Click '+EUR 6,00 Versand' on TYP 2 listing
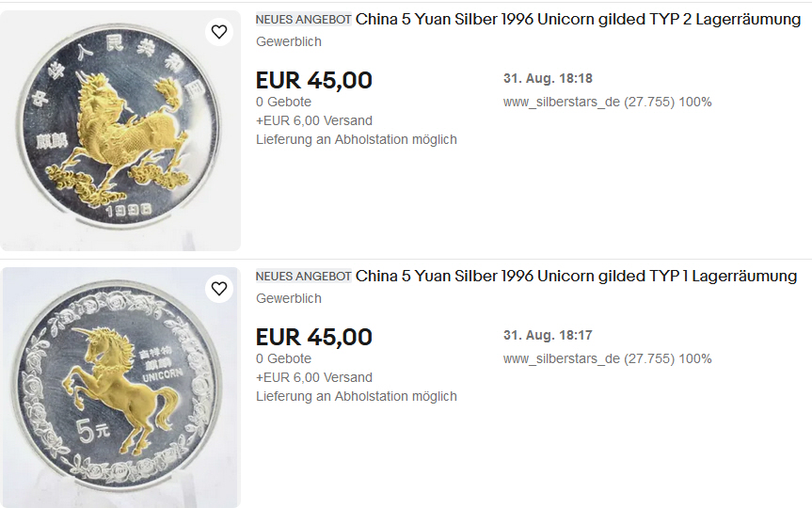This screenshot has height=508, width=812. 314,120
